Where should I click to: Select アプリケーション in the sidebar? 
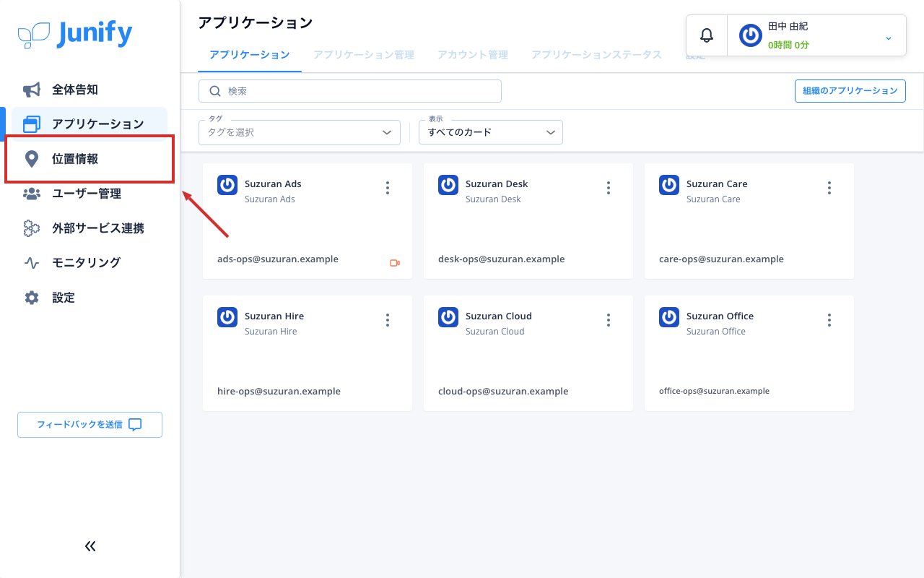coord(90,124)
